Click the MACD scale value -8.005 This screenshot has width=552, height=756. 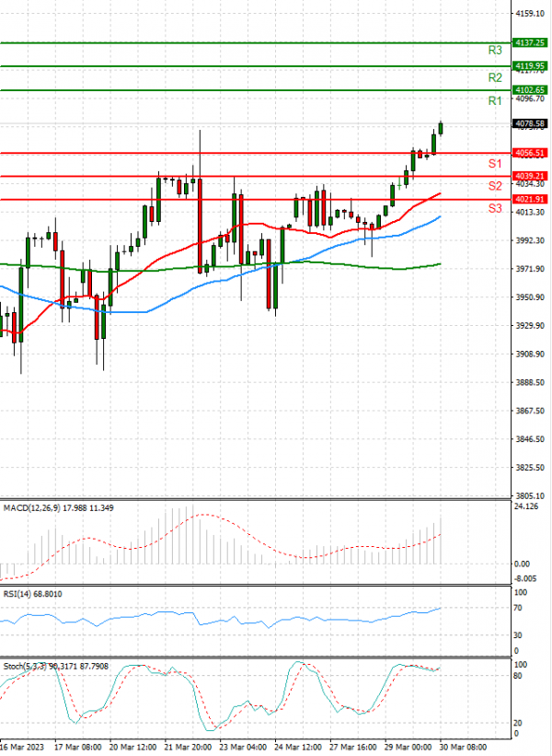(x=525, y=579)
